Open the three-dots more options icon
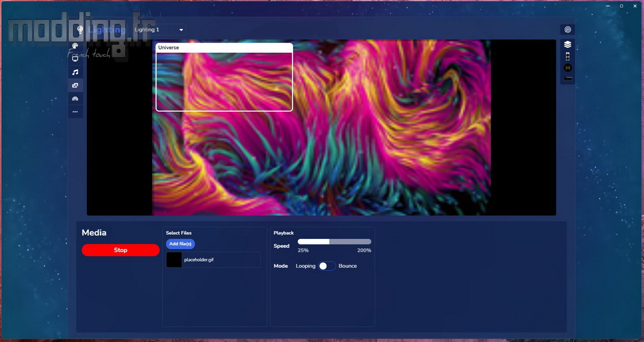This screenshot has width=644, height=342. tap(75, 112)
